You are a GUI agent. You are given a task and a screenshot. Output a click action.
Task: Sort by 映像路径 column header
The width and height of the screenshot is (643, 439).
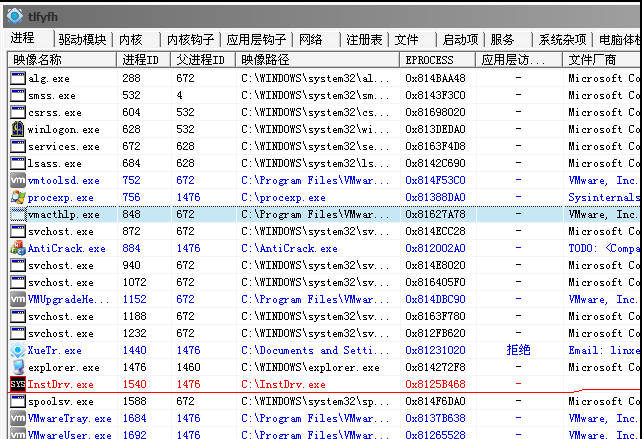pos(317,60)
